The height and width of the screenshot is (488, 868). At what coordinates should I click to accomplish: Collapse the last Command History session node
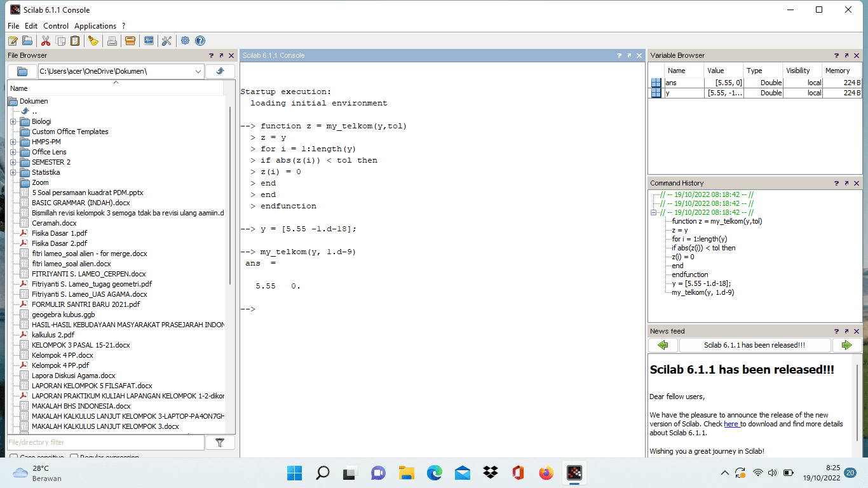654,212
